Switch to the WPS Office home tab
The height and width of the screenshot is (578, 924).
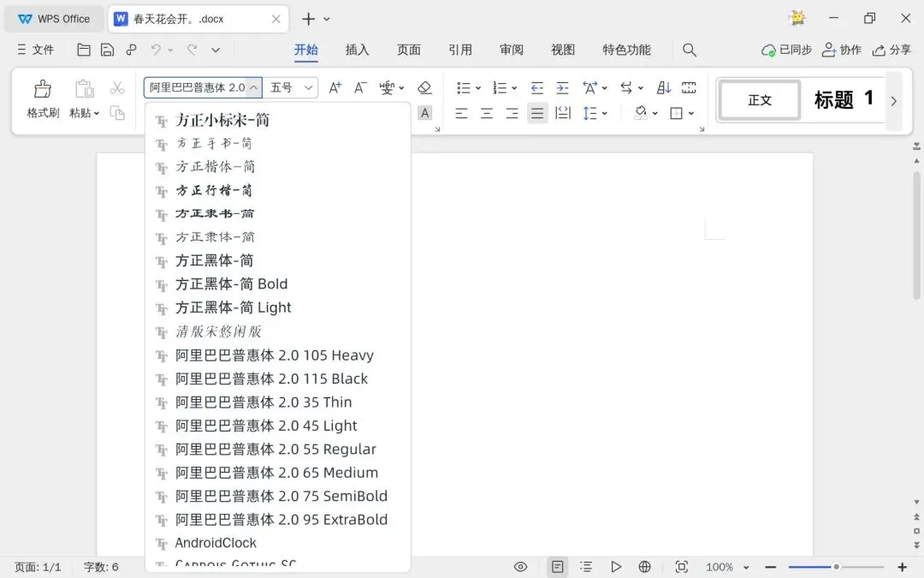tap(54, 19)
